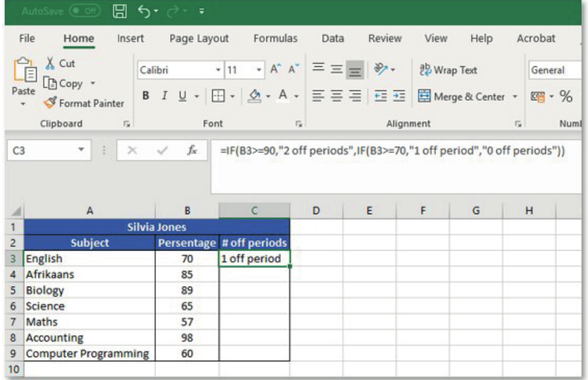Open Customize Quick Access Toolbar dropdown

pos(202,11)
